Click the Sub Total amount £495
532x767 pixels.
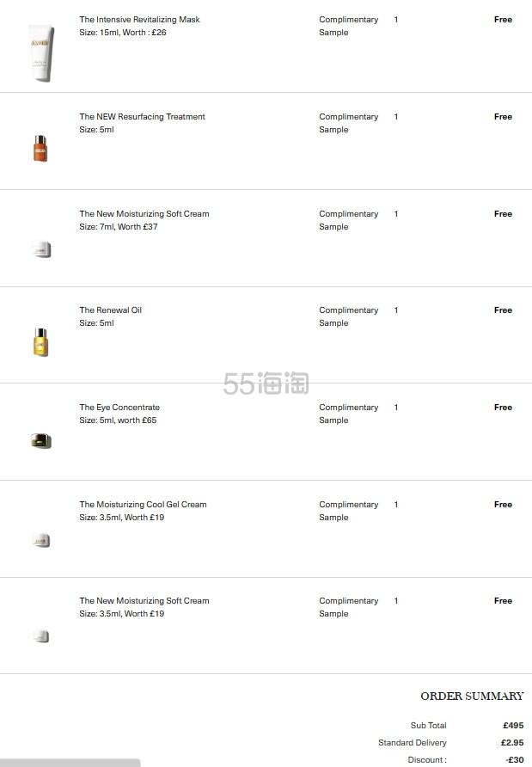513,726
